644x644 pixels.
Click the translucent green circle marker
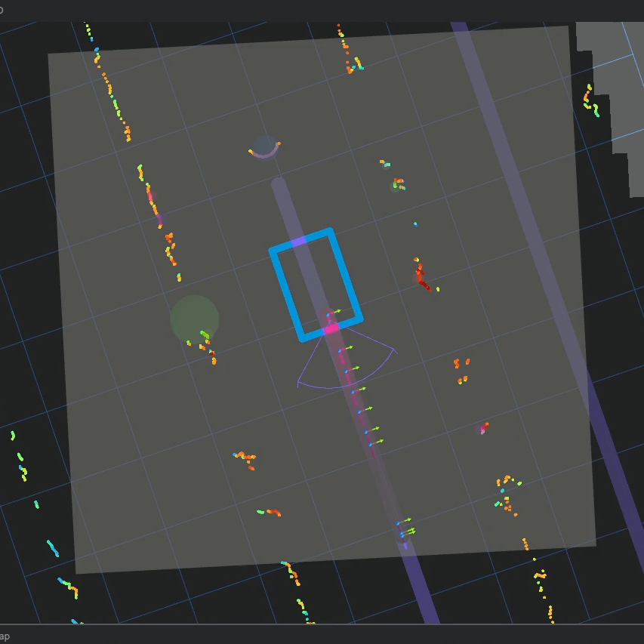coord(195,319)
